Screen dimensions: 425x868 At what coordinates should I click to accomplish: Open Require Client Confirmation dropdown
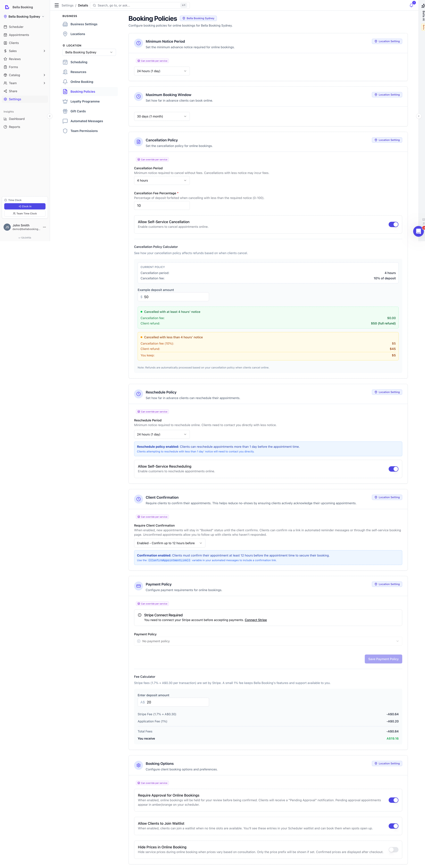170,543
